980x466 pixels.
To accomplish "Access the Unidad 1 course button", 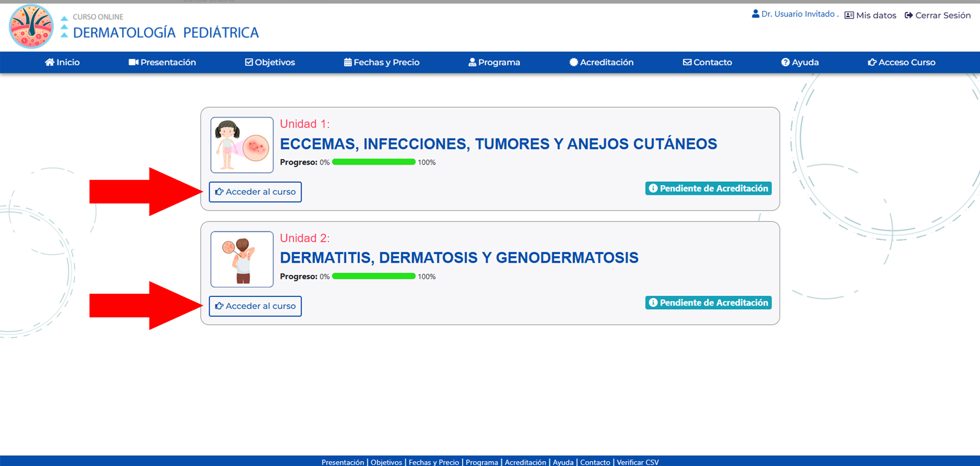I will point(255,192).
